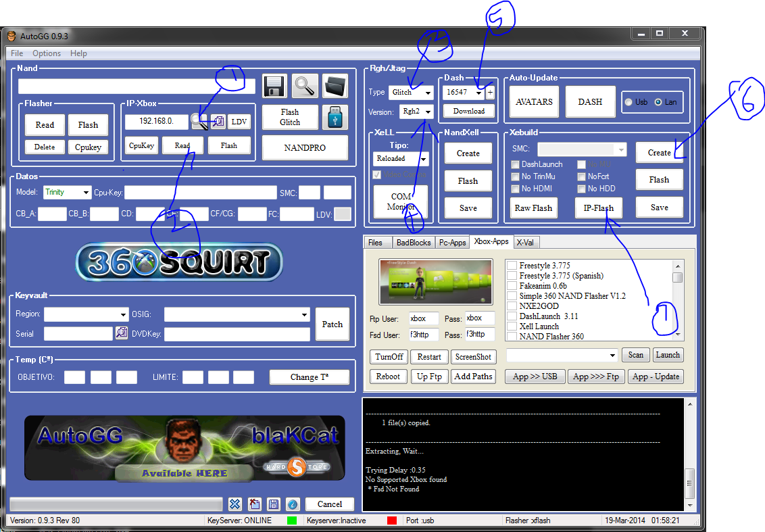This screenshot has height=532, width=765.
Task: Click the 360 Squirt logo banner
Action: pos(179,262)
